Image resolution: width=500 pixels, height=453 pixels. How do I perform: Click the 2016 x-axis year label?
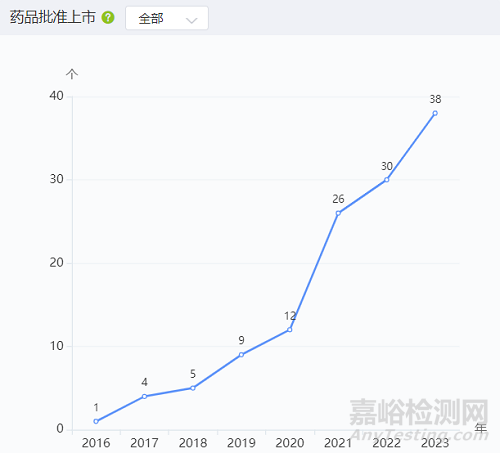click(x=96, y=443)
